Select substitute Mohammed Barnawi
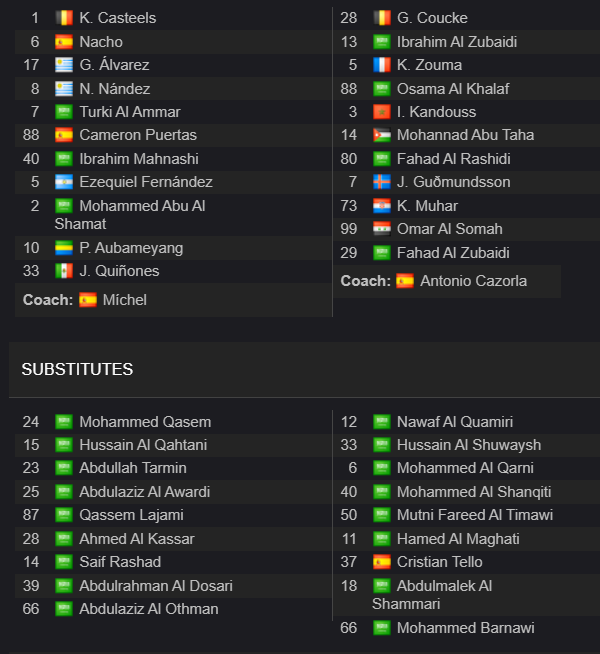This screenshot has height=654, width=600. 465,628
